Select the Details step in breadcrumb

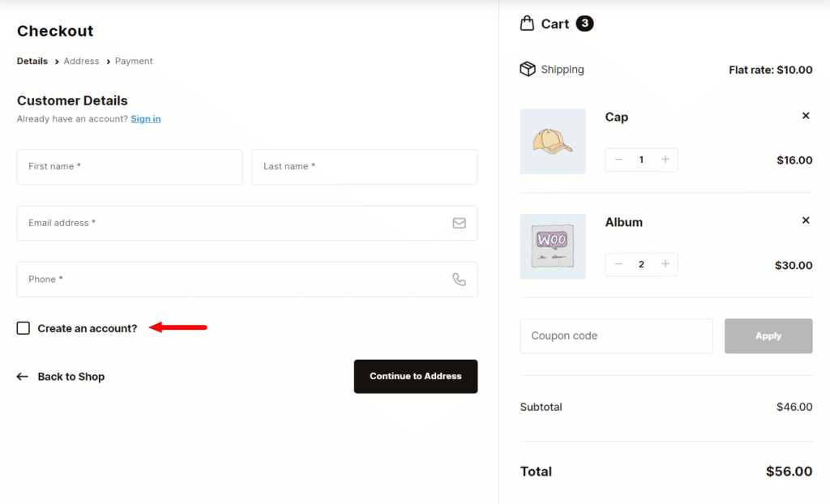click(x=32, y=61)
